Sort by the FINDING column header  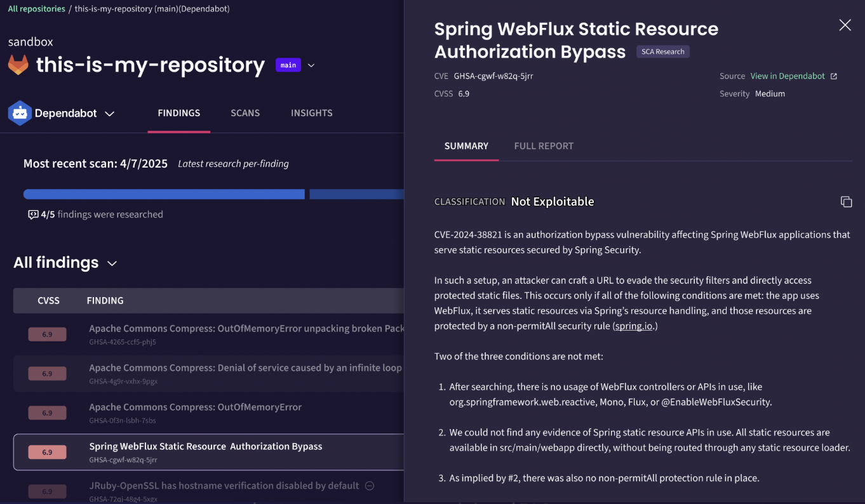coord(105,301)
